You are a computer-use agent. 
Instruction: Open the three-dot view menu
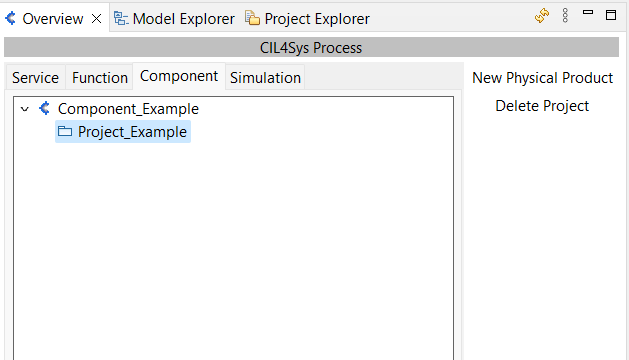[x=565, y=16]
